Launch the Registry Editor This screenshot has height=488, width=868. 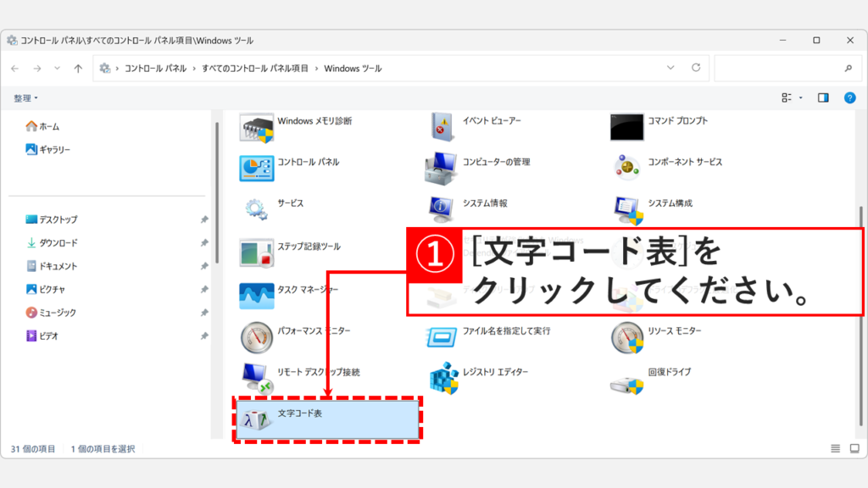(489, 371)
